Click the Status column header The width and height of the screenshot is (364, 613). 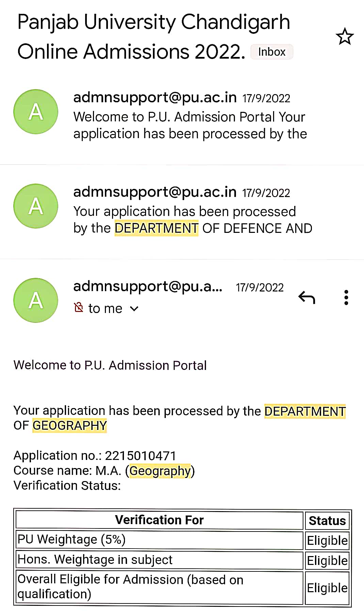point(327,521)
